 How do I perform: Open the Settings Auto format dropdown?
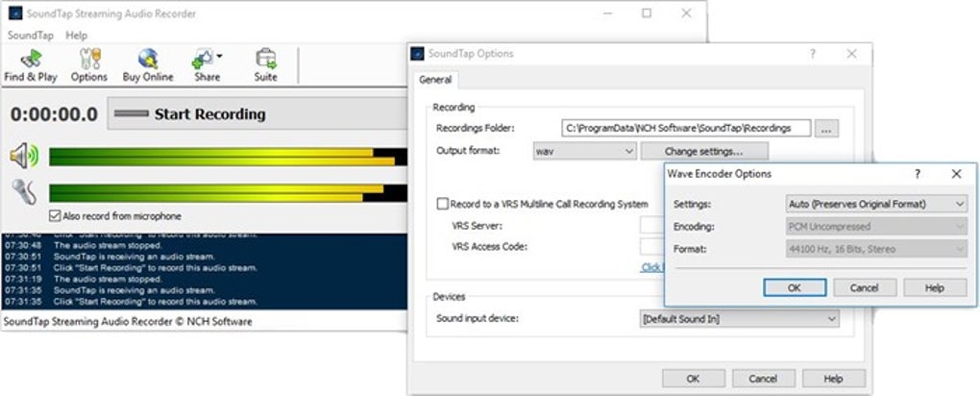click(x=875, y=204)
